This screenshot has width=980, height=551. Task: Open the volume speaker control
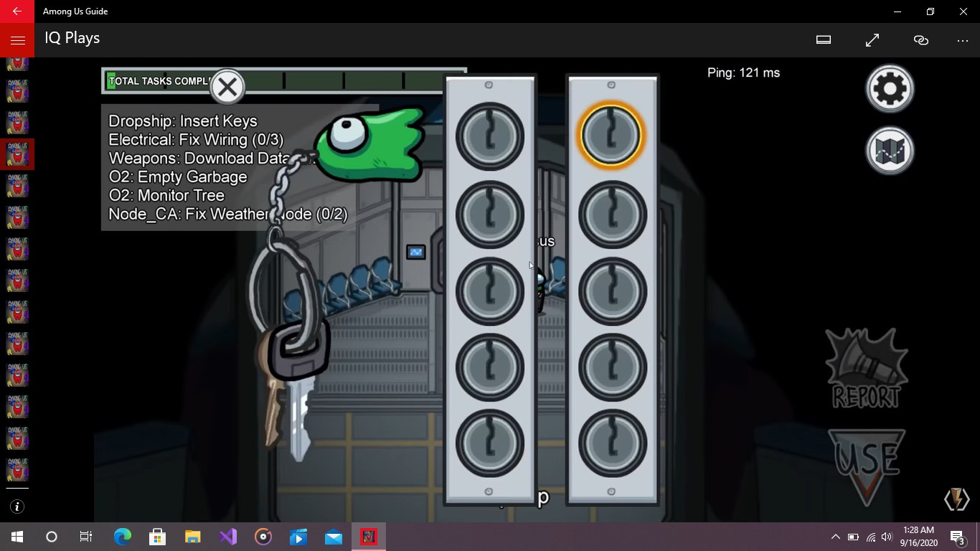click(887, 537)
